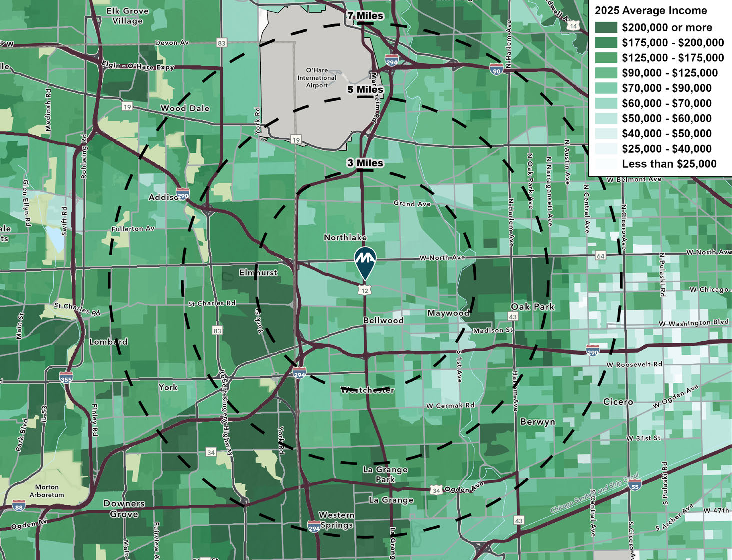Viewport: 732px width, 560px height.
Task: Click the "La Grange Park" label
Action: click(x=385, y=474)
